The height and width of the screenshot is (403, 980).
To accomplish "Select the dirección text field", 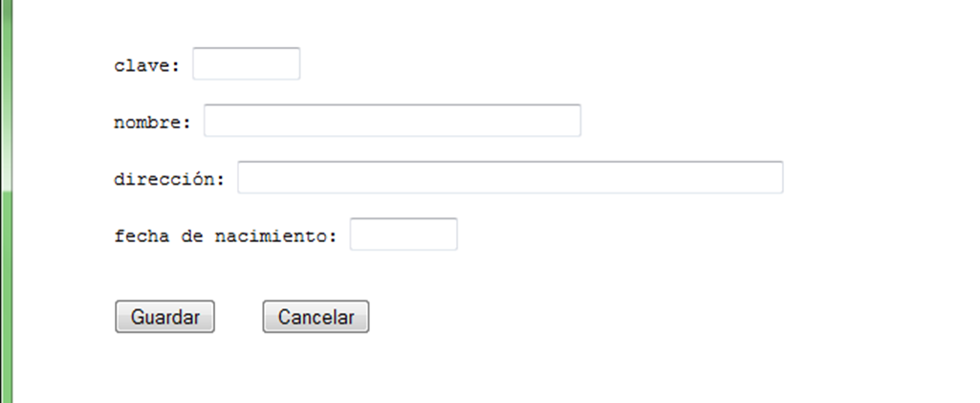I will point(510,177).
